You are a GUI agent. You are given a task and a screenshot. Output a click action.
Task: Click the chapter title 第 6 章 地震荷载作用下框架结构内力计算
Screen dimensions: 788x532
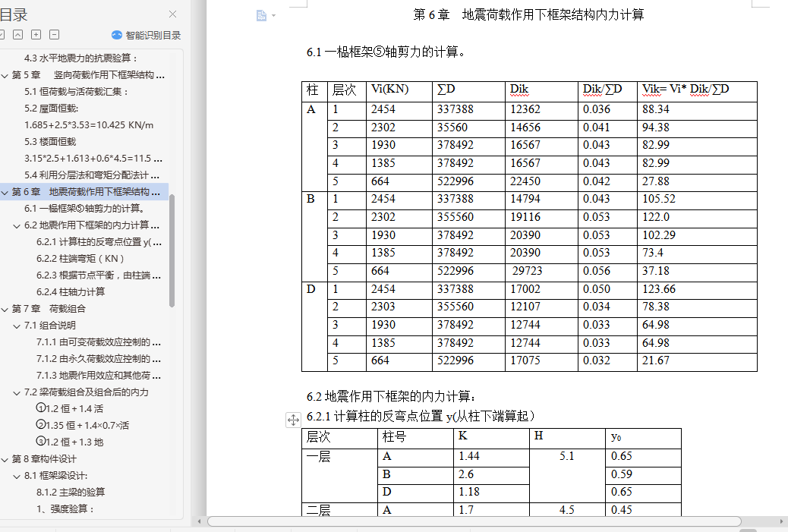(x=528, y=15)
